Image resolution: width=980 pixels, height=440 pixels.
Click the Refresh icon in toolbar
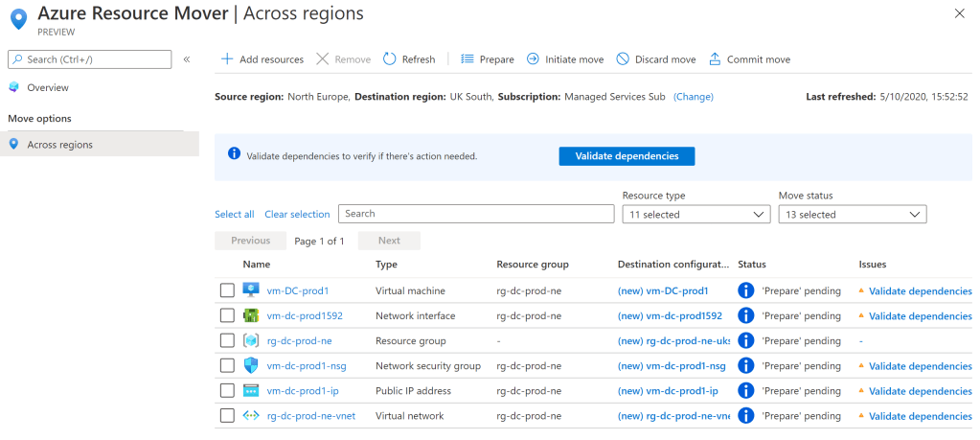coord(390,59)
